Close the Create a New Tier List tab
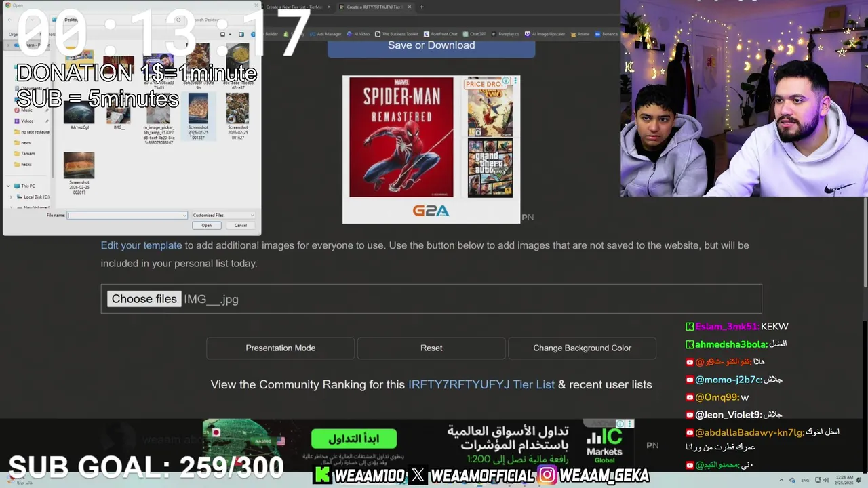Screen dimensions: 868x488 pos(329,7)
